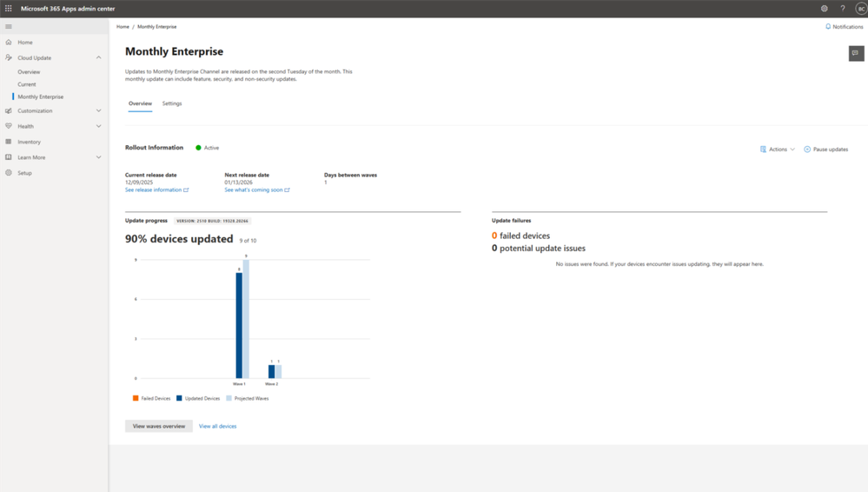868x492 pixels.
Task: Click Home in the breadcrumb
Action: [x=123, y=27]
